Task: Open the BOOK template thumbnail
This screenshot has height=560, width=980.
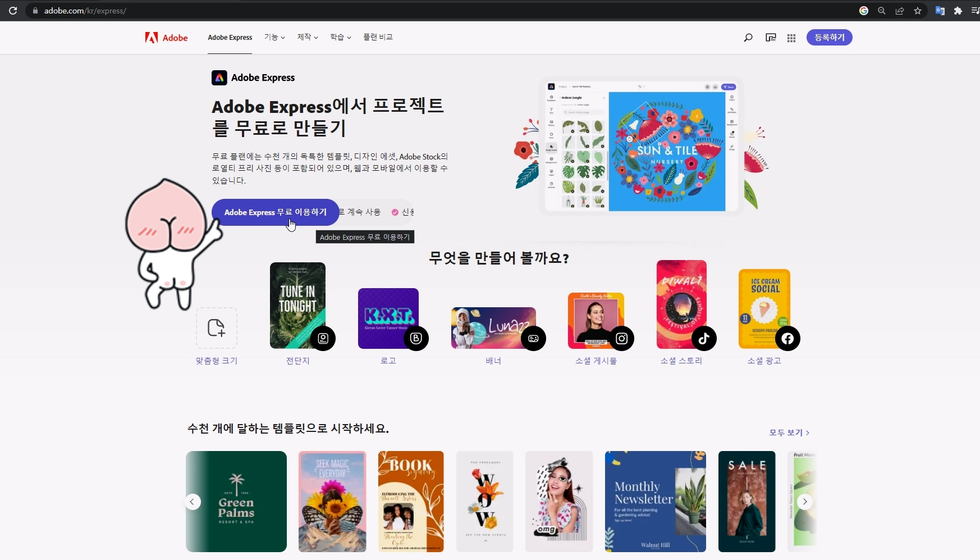Action: [x=411, y=502]
